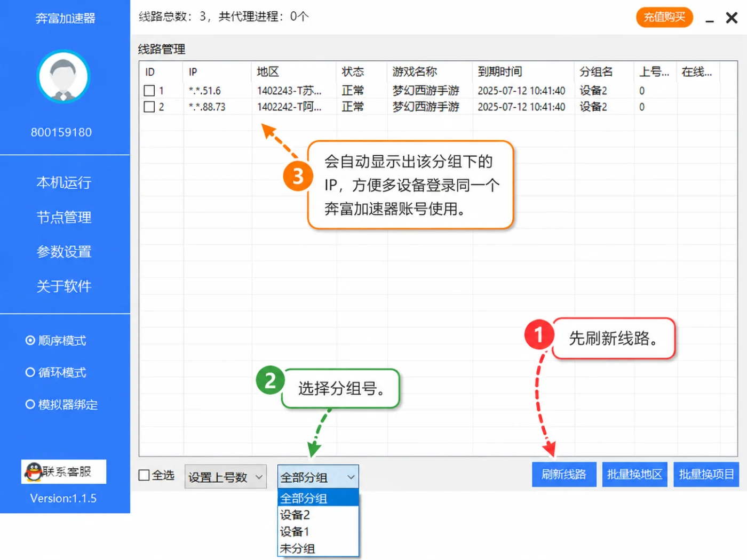Click the Version:1.1.5 label
The width and height of the screenshot is (747, 560).
tap(63, 499)
